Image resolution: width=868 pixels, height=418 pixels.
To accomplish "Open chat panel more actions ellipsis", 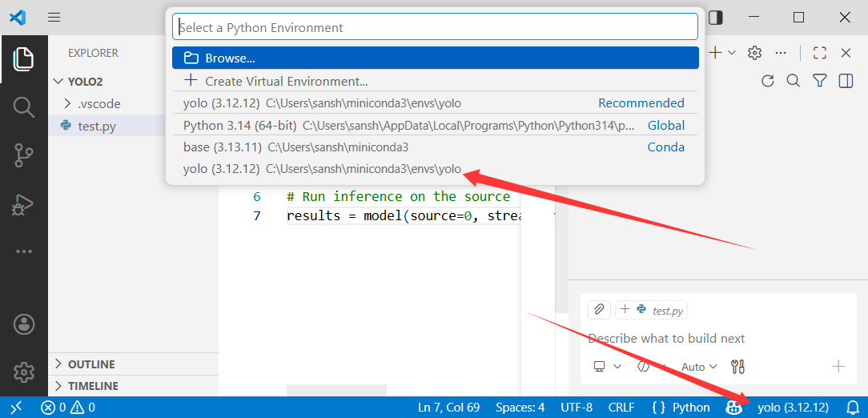I will [781, 53].
